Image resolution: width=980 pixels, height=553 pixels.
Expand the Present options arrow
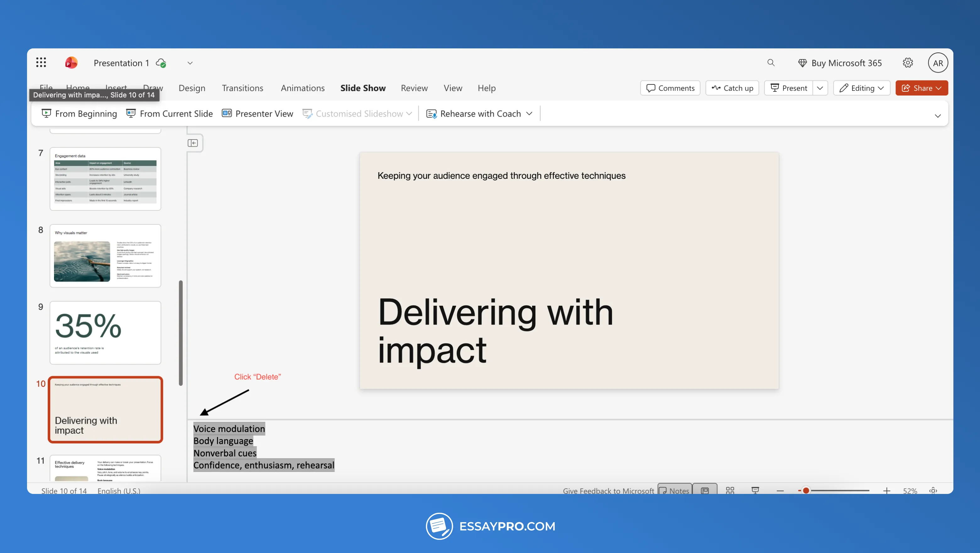click(x=820, y=88)
